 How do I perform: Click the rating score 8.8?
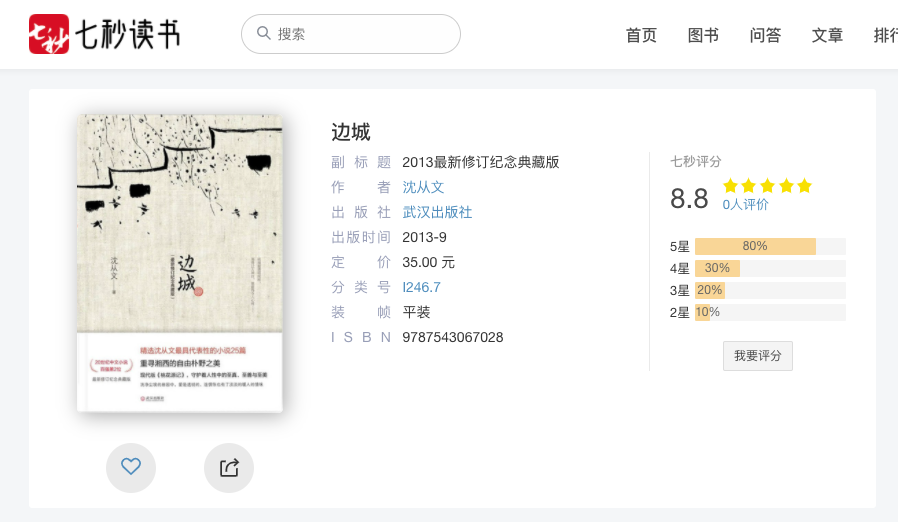(689, 199)
